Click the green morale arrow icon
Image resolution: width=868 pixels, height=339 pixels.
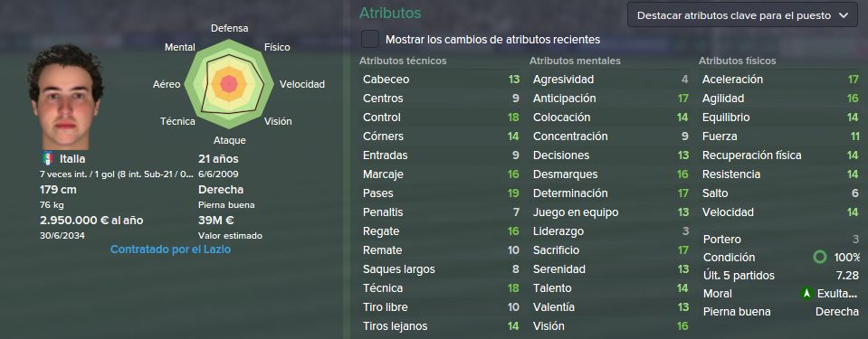tap(806, 294)
